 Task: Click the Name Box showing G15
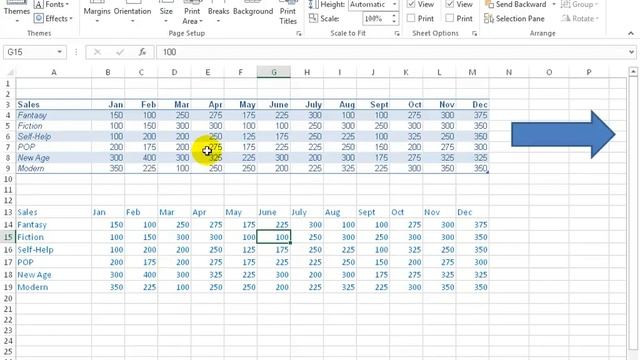click(x=29, y=52)
